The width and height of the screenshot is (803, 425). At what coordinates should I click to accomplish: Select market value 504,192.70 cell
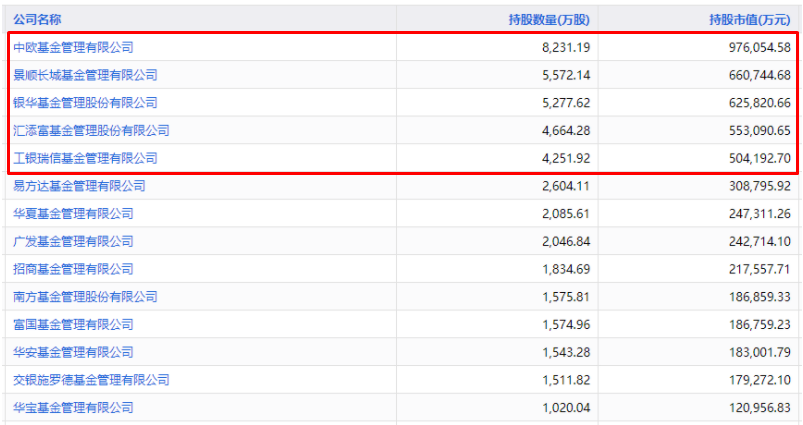[x=760, y=158]
